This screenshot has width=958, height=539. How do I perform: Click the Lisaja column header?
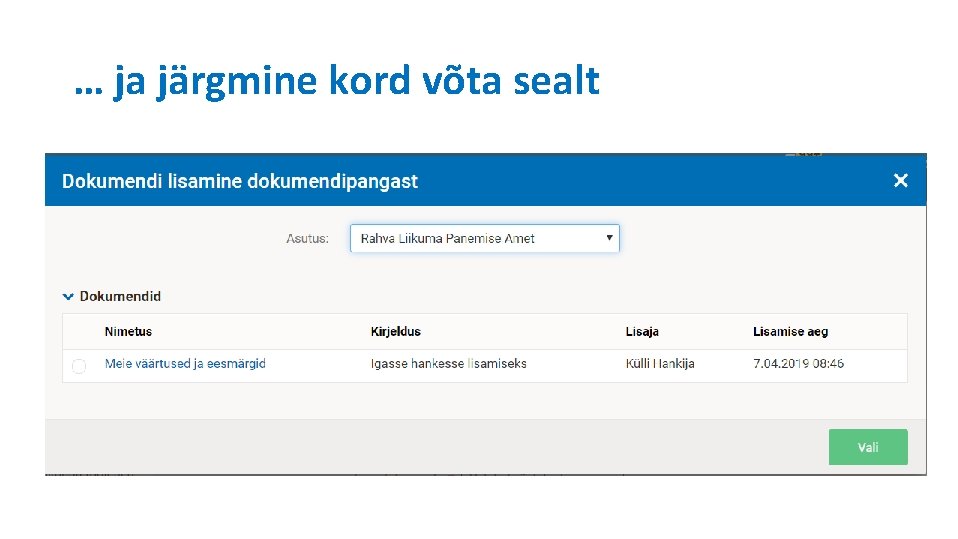[642, 332]
